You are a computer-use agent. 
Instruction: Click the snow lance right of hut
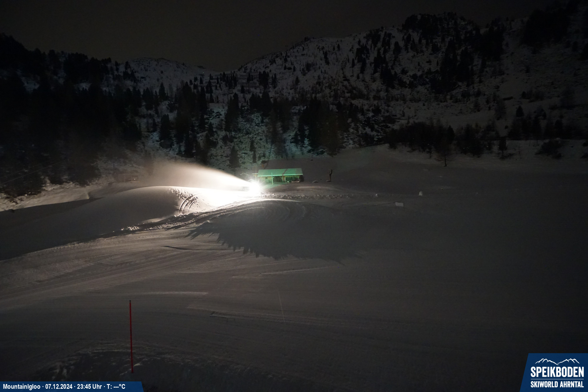pos(331,175)
